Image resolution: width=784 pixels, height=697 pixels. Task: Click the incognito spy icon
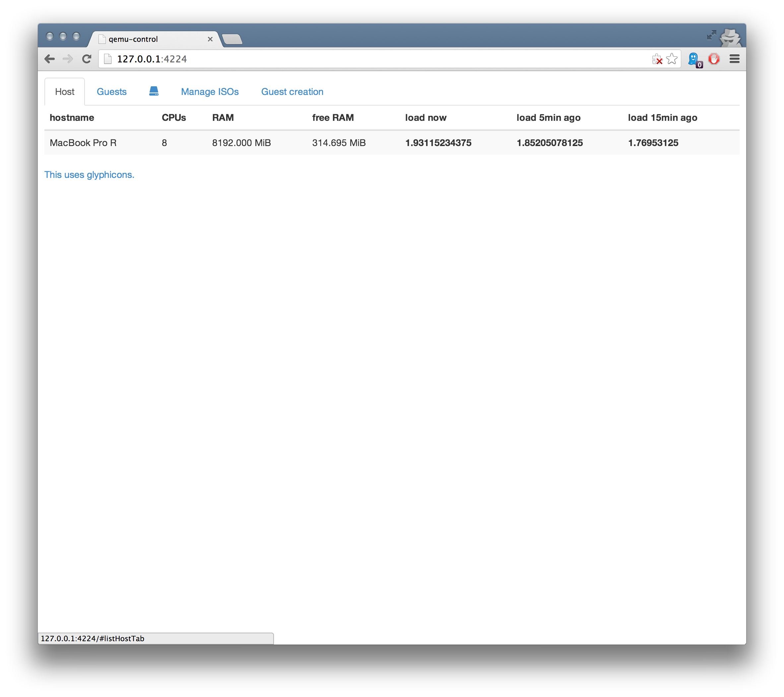tap(731, 38)
